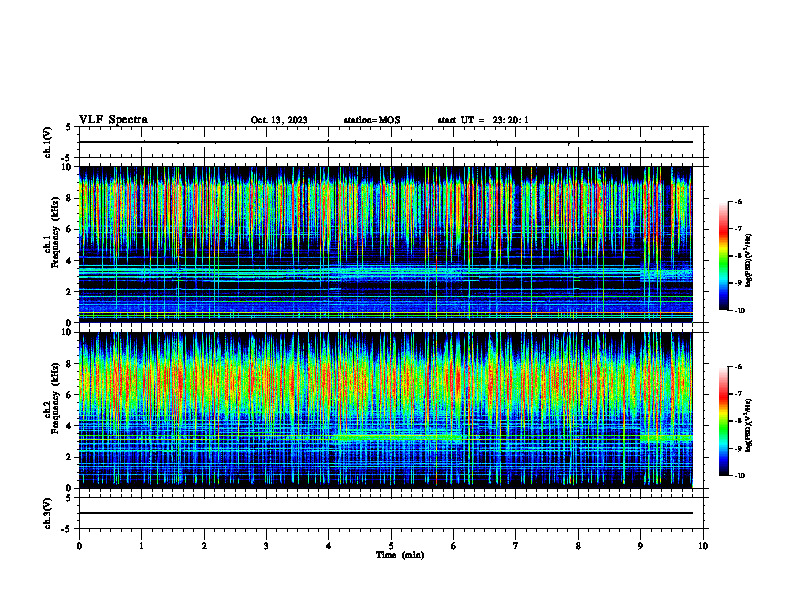
Task: Click the ch.3 voltage waveform trace
Action: 386,513
